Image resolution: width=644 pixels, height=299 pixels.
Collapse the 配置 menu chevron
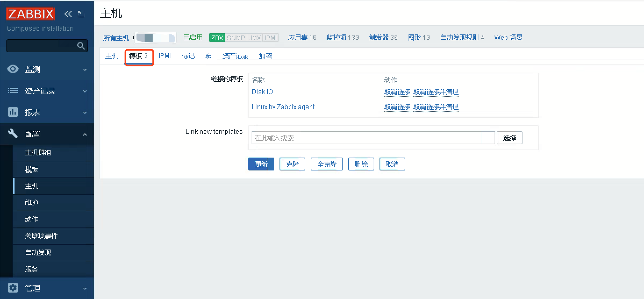click(x=85, y=134)
